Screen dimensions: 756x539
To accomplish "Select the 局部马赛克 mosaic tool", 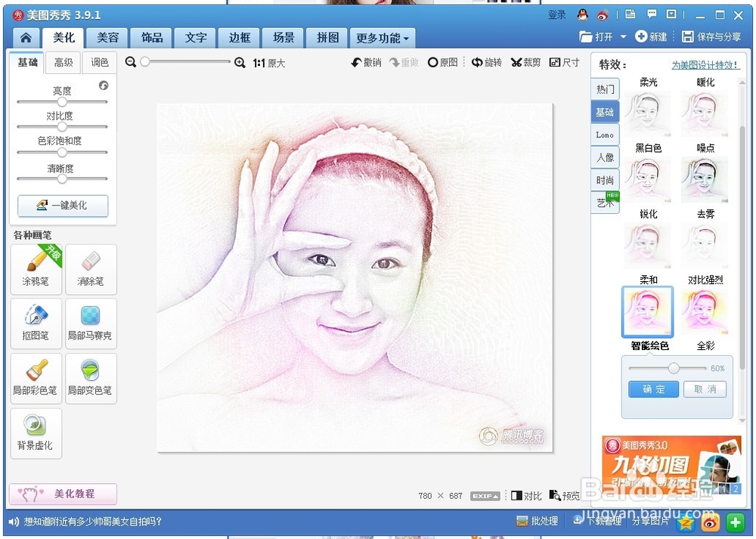I will (91, 324).
